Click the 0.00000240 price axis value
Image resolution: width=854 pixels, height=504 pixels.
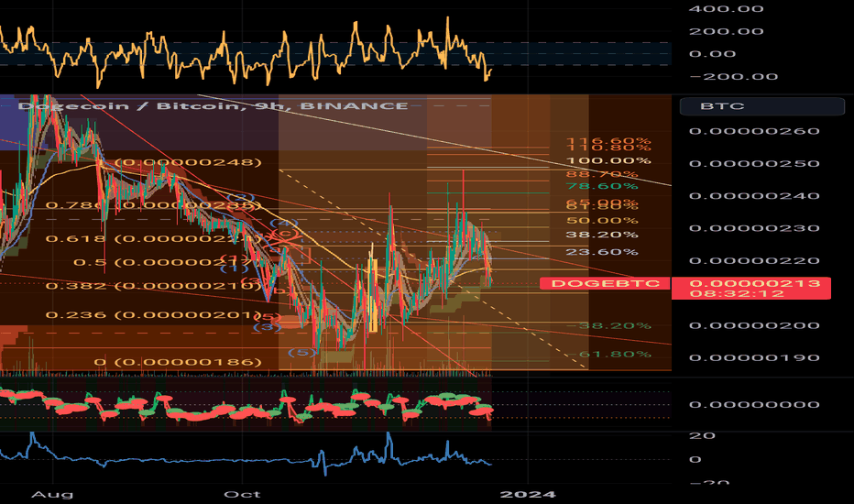[754, 195]
